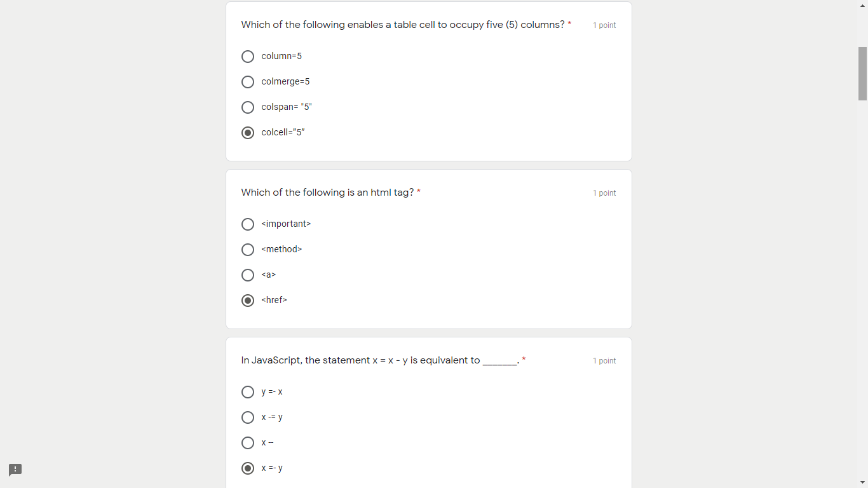868x488 pixels.
Task: Click the scrollbar down arrow
Action: coord(862,482)
